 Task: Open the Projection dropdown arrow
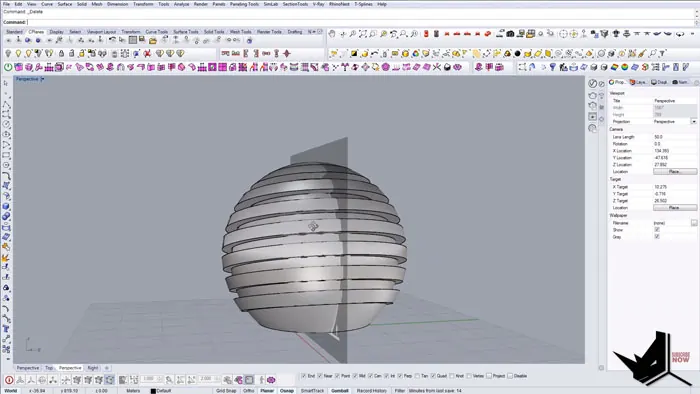(693, 121)
